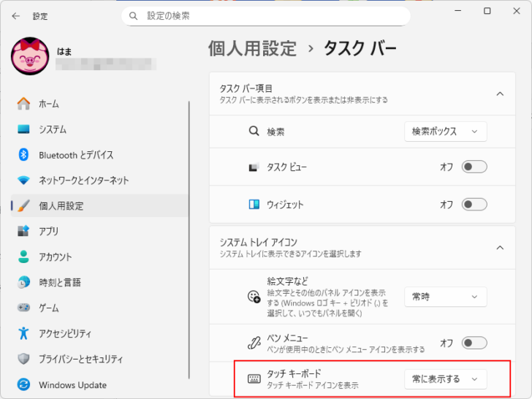This screenshot has width=532, height=399.
Task: Click the 検索 row magnifier icon
Action: pyautogui.click(x=254, y=131)
